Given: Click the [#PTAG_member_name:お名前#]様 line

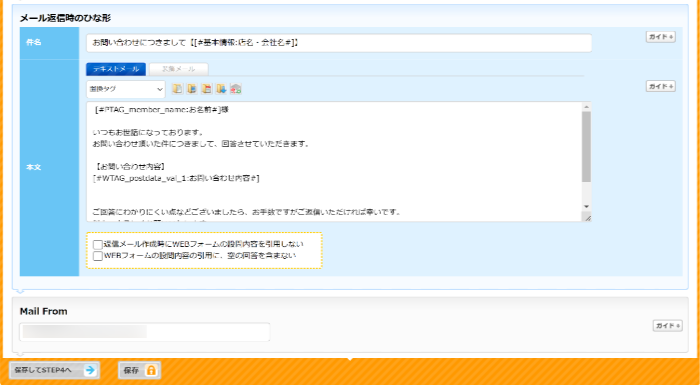Looking at the screenshot, I should pyautogui.click(x=162, y=109).
